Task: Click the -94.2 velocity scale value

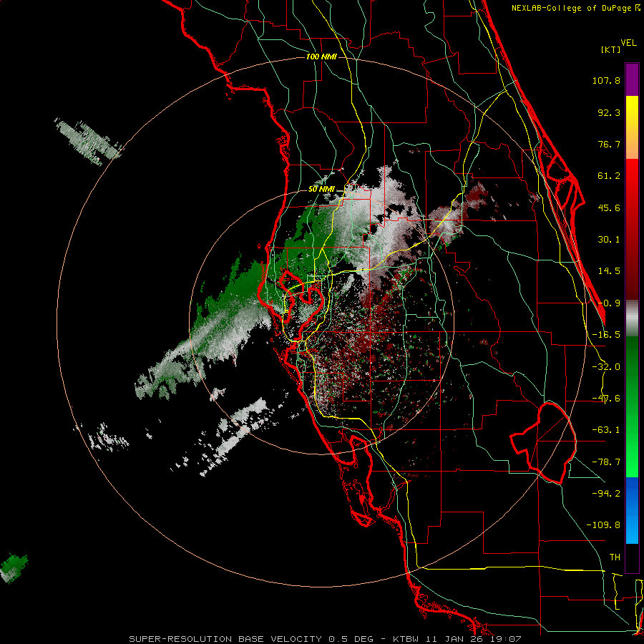Action: 606,494
